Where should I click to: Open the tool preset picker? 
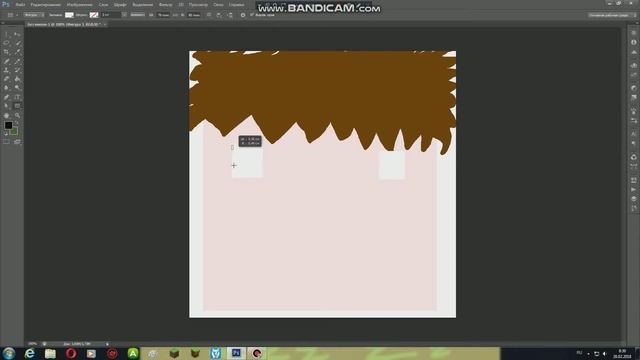pyautogui.click(x=12, y=15)
